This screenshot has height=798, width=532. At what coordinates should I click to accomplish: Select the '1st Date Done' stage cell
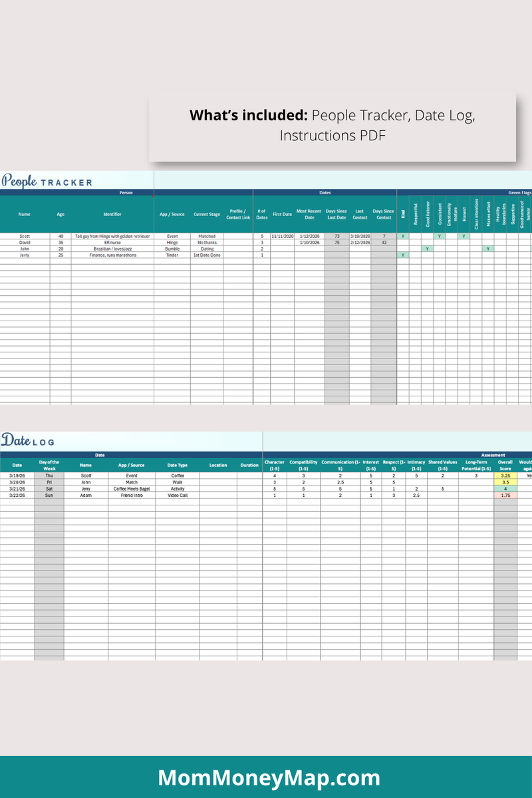click(x=207, y=255)
